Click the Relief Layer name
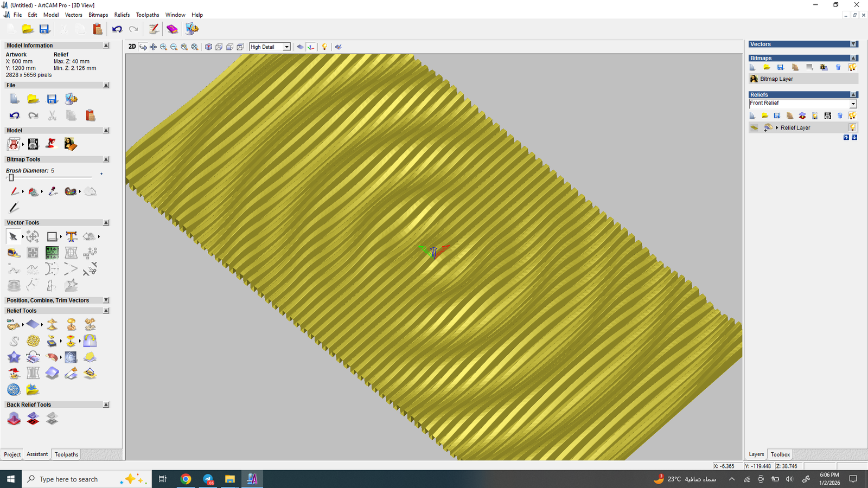Viewport: 868px width, 488px height. click(795, 128)
